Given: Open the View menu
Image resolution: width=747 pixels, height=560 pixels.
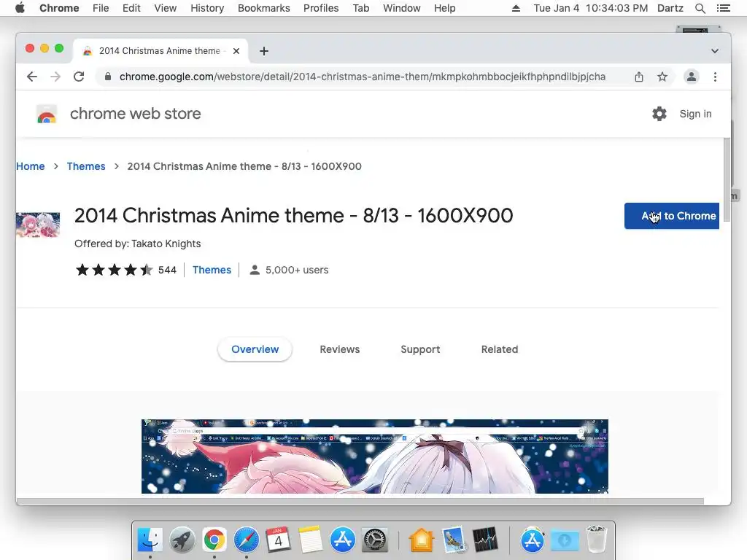Looking at the screenshot, I should [166, 8].
